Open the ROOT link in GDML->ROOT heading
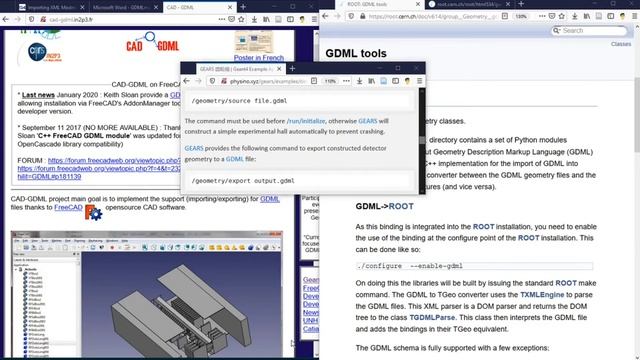Image resolution: width=640 pixels, height=360 pixels. [401, 207]
